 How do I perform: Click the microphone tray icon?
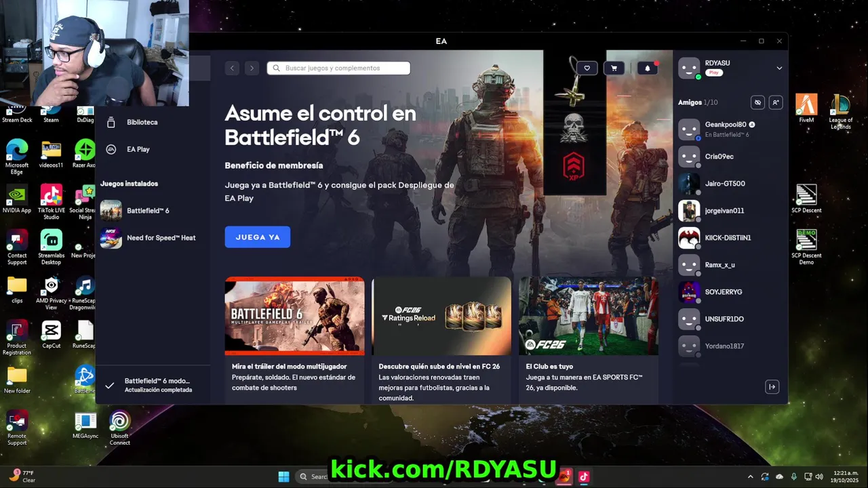(794, 476)
